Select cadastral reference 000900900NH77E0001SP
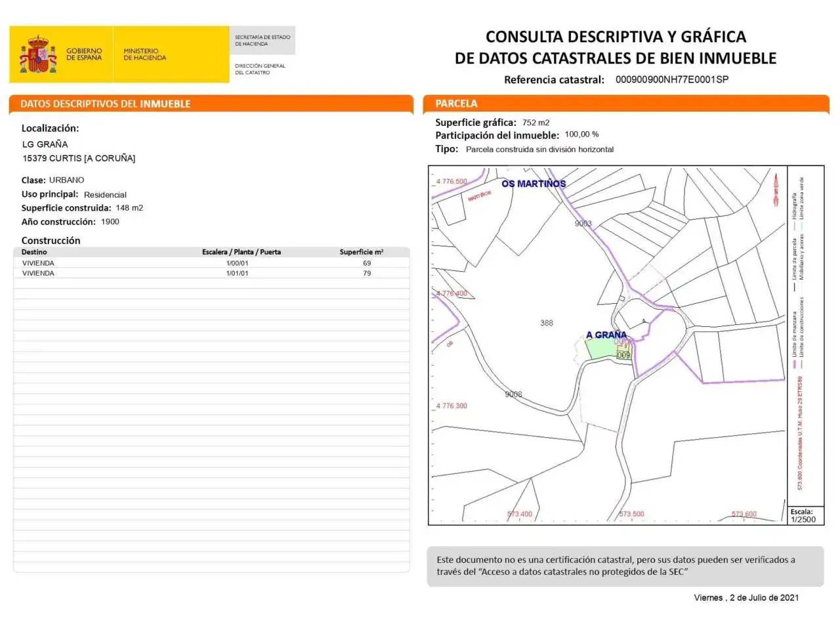The width and height of the screenshot is (840, 630). point(672,79)
